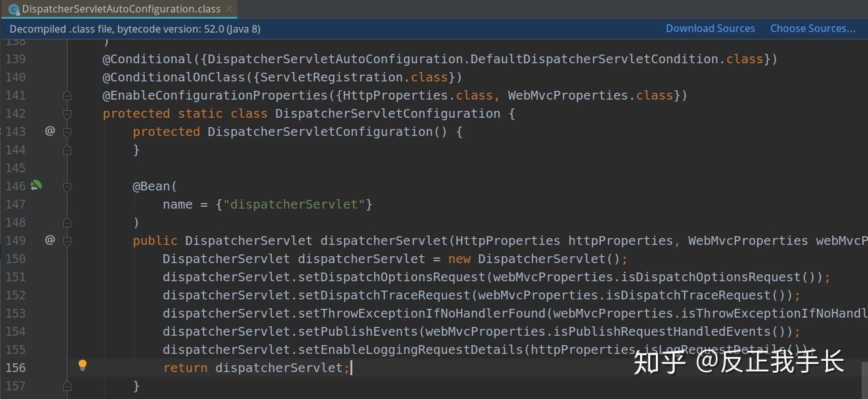Click the Download Sources link
This screenshot has width=868, height=399.
tap(710, 28)
